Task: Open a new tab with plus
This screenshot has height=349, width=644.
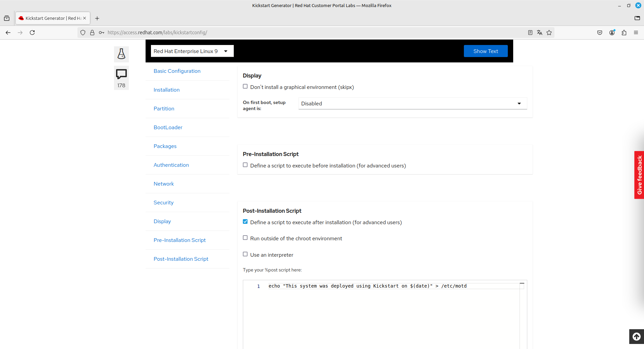Action: pos(97,18)
